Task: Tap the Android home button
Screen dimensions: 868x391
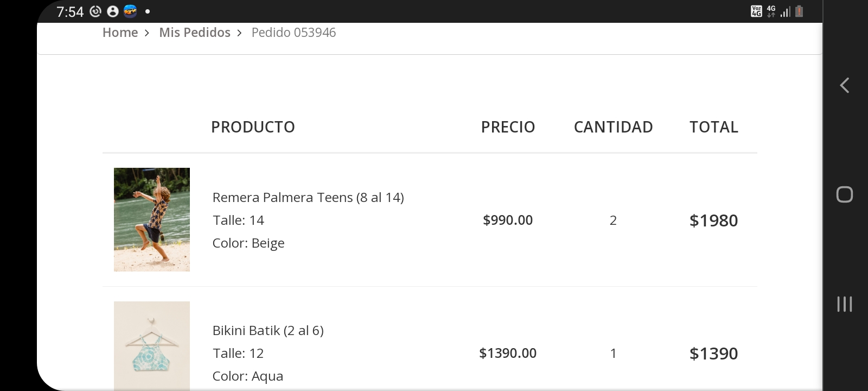Action: pos(845,194)
